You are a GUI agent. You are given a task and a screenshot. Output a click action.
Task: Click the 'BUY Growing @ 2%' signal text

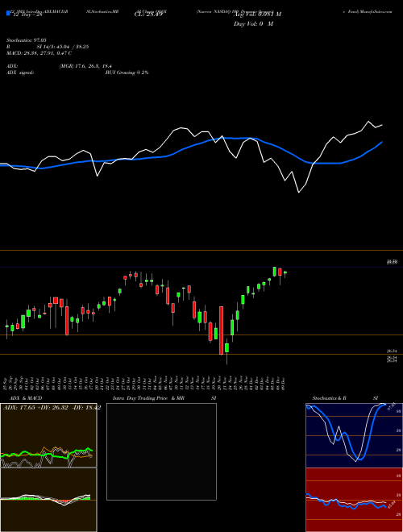127,73
